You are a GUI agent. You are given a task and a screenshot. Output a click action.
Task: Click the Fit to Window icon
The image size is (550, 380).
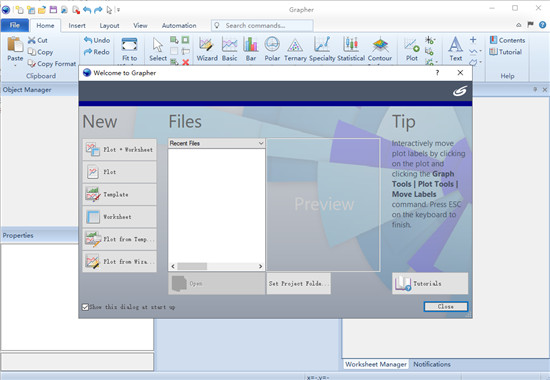point(129,49)
